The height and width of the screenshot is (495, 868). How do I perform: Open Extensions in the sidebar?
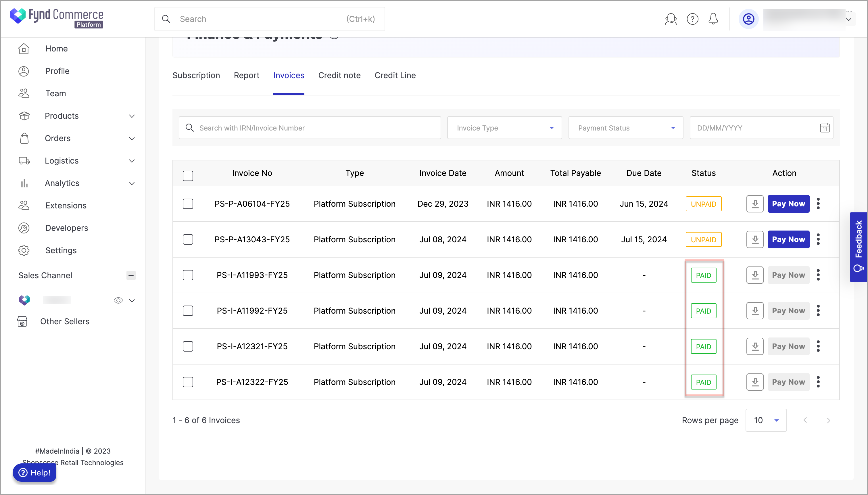(66, 206)
